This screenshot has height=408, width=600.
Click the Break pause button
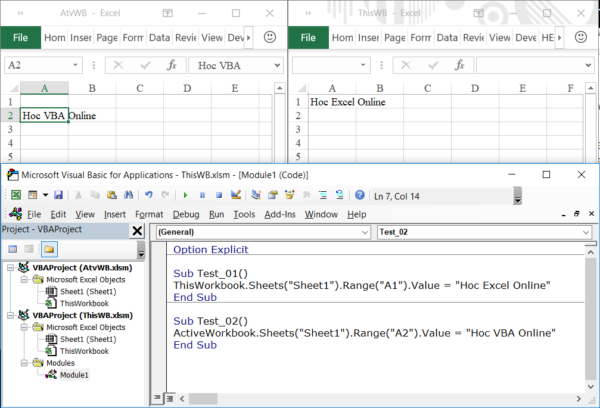tap(202, 195)
